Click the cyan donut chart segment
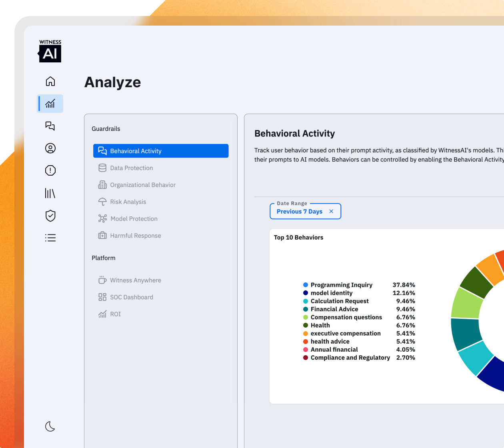The height and width of the screenshot is (448, 504). click(477, 357)
